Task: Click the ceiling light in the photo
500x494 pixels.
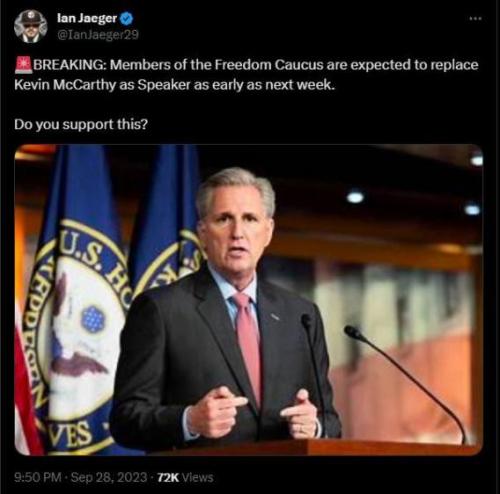Action: (355, 197)
